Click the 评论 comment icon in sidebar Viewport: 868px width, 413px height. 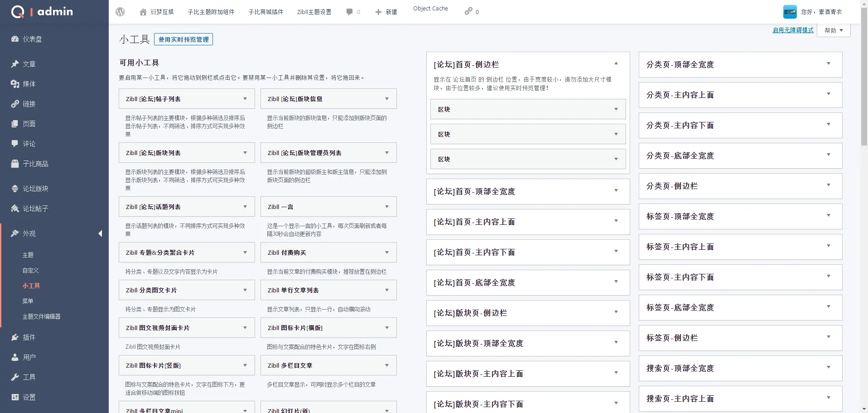15,144
